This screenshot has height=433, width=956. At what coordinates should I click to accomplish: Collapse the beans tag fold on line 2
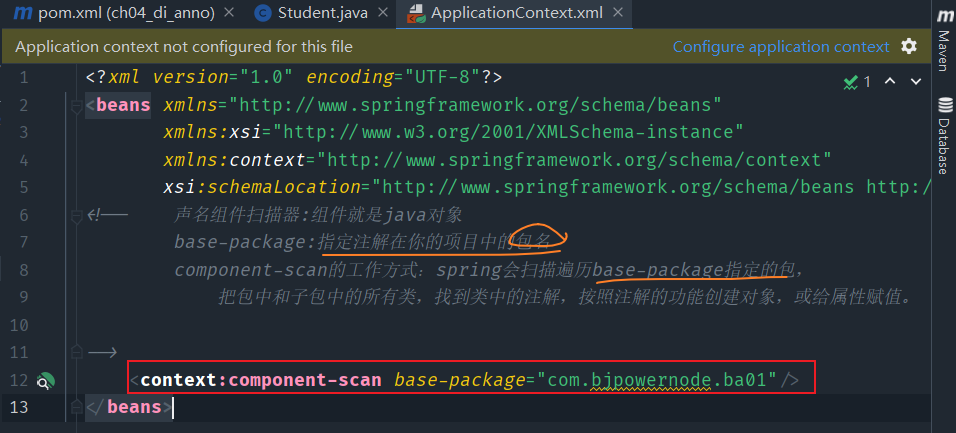[x=76, y=106]
